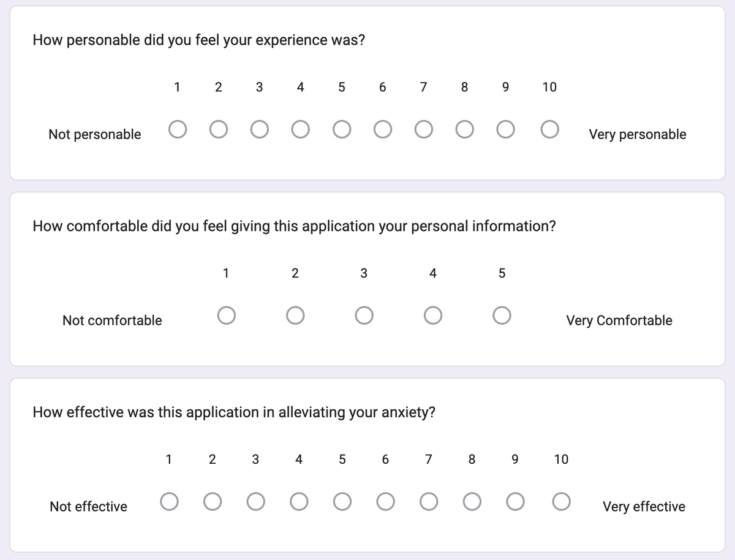Select rating 1 for the effectiveness question
The height and width of the screenshot is (560, 735).
pyautogui.click(x=169, y=501)
